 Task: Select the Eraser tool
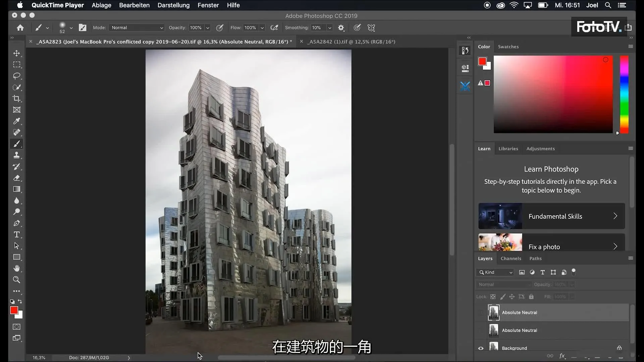click(16, 178)
